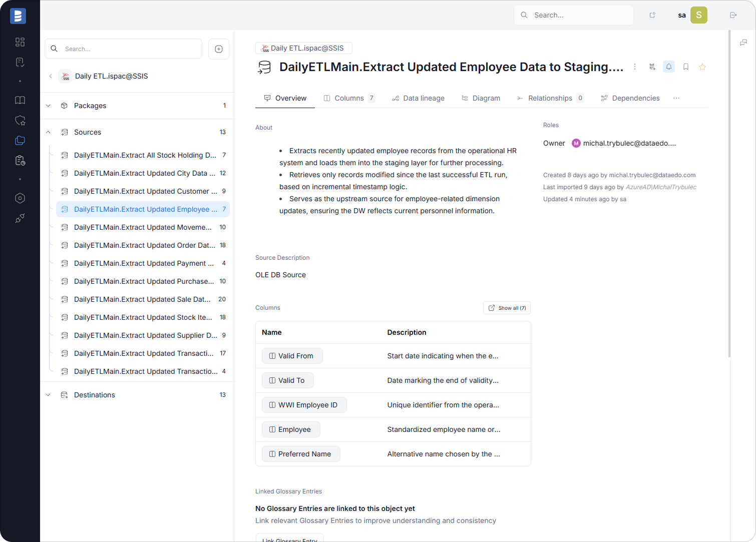Viewport: 756px width, 542px height.
Task: Expand the Destinations section
Action: pos(48,395)
